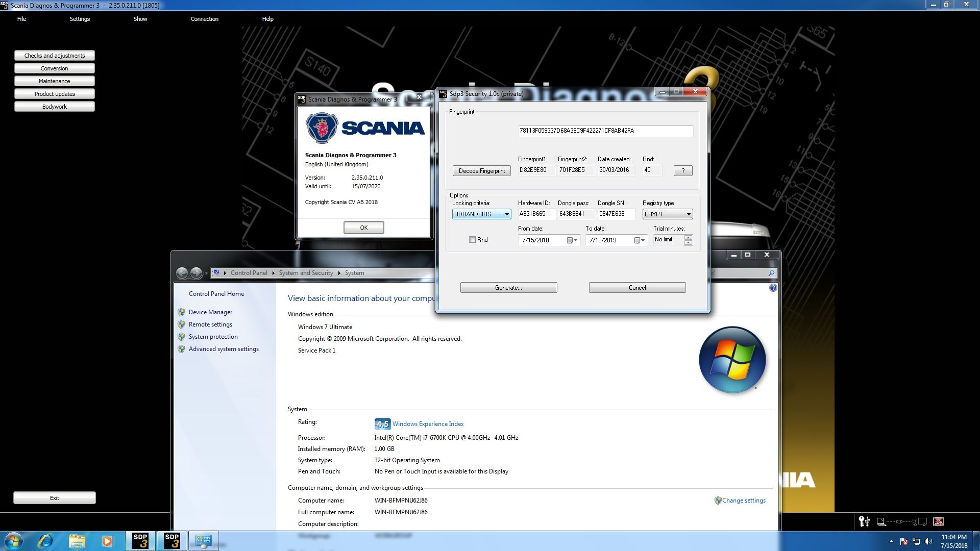This screenshot has height=551, width=980.
Task: Click the Conversion button
Action: (x=55, y=68)
